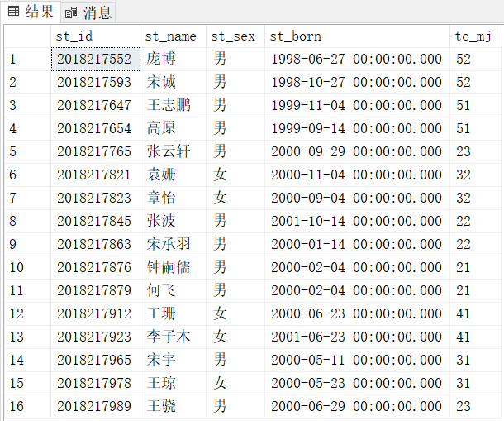
Task: Click cell 2018217765
Action: (96, 152)
